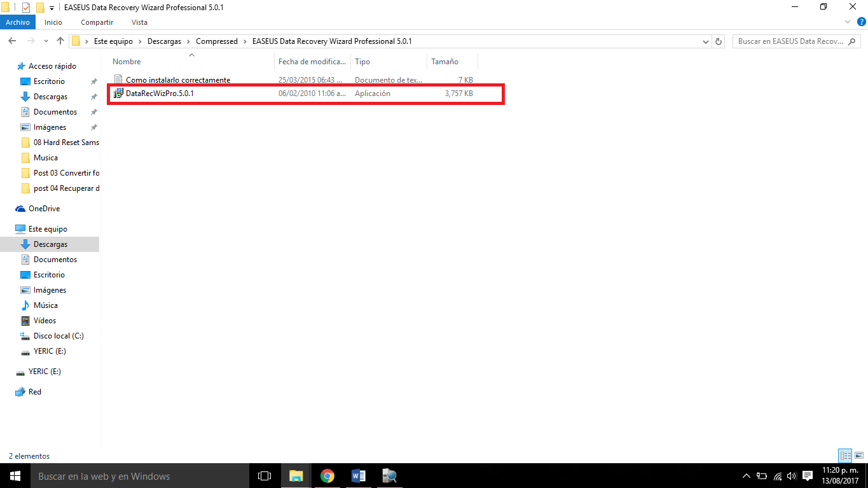Screen dimensions: 868x488
Task: Open the magnifier-over-drive app on the taskbar
Action: pos(389,476)
